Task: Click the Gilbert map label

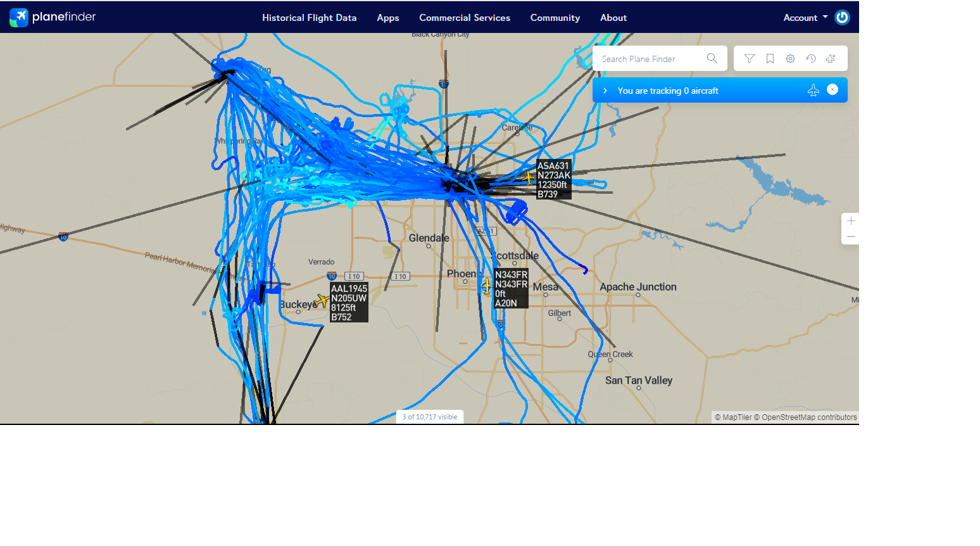Action: click(x=560, y=313)
